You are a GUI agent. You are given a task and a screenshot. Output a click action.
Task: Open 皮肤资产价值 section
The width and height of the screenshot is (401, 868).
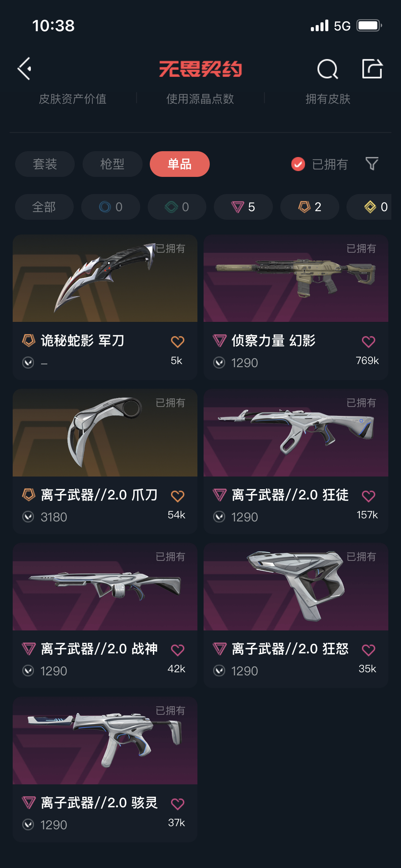[73, 99]
